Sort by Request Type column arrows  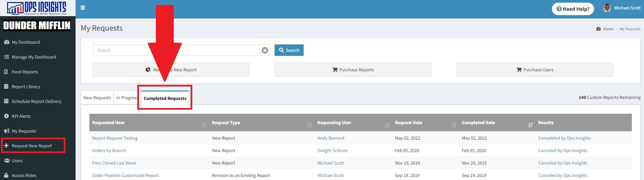click(309, 125)
